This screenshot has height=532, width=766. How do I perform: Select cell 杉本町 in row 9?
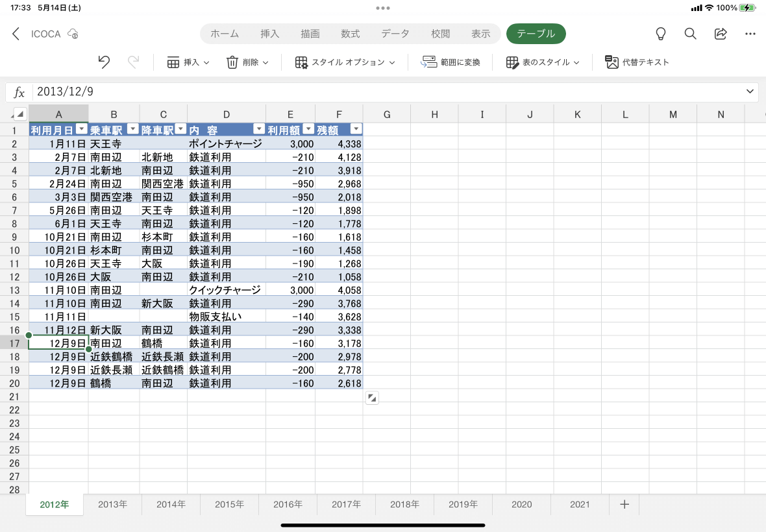pos(163,237)
